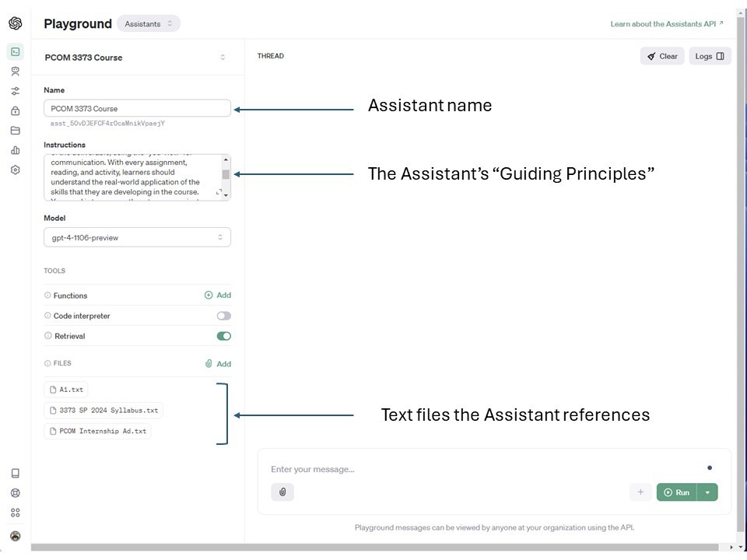Click the Code interpreter info icon
The width and height of the screenshot is (747, 560).
(47, 315)
